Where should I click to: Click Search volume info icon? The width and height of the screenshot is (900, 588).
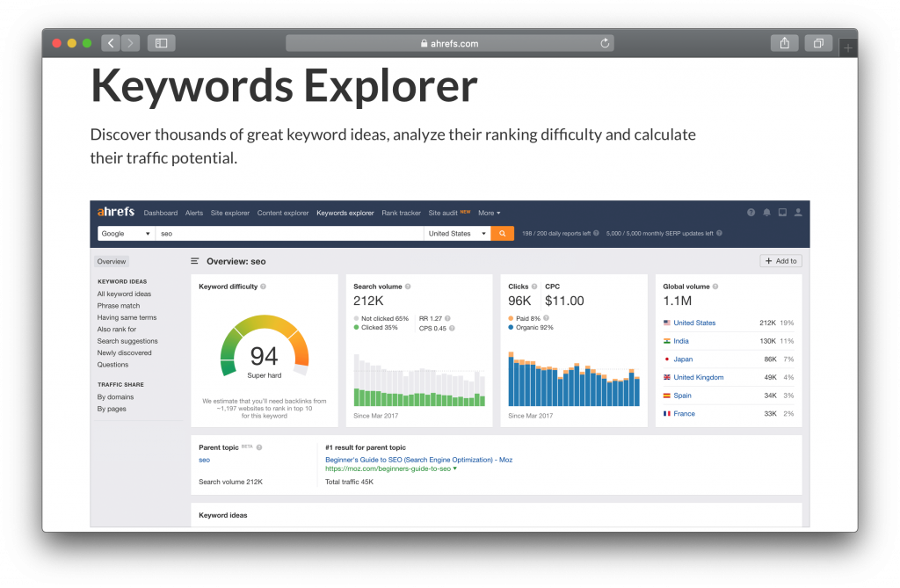pos(408,287)
